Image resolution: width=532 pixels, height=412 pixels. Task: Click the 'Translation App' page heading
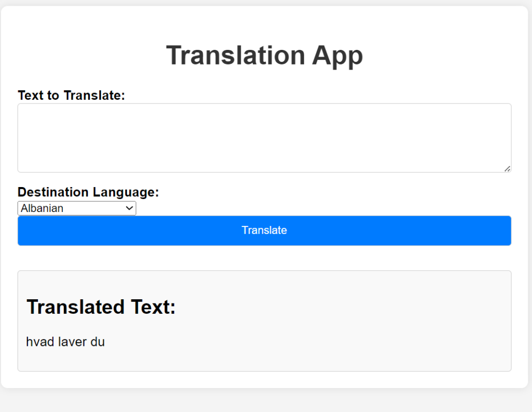point(264,55)
